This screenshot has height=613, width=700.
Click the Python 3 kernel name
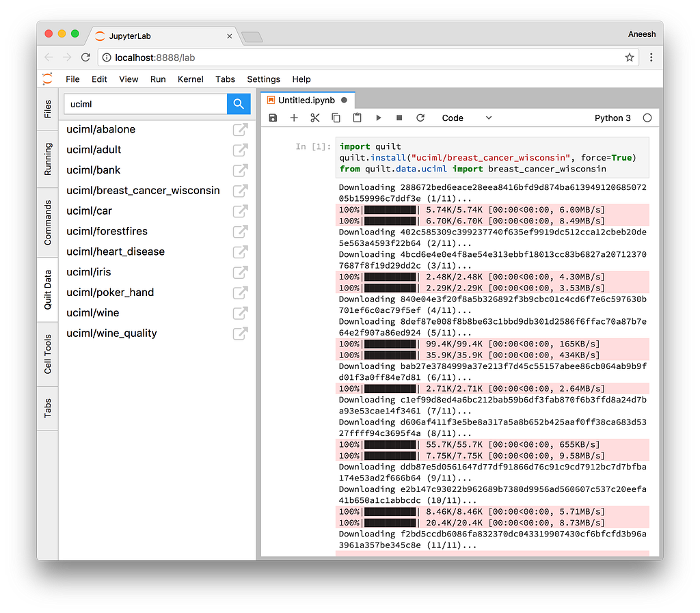pyautogui.click(x=612, y=118)
